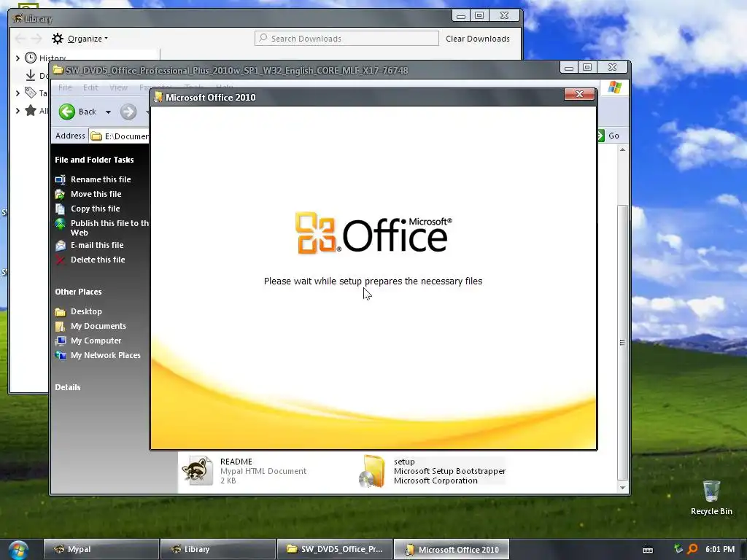Open the View menu in Explorer window
Screen dimensions: 747x560
point(118,87)
